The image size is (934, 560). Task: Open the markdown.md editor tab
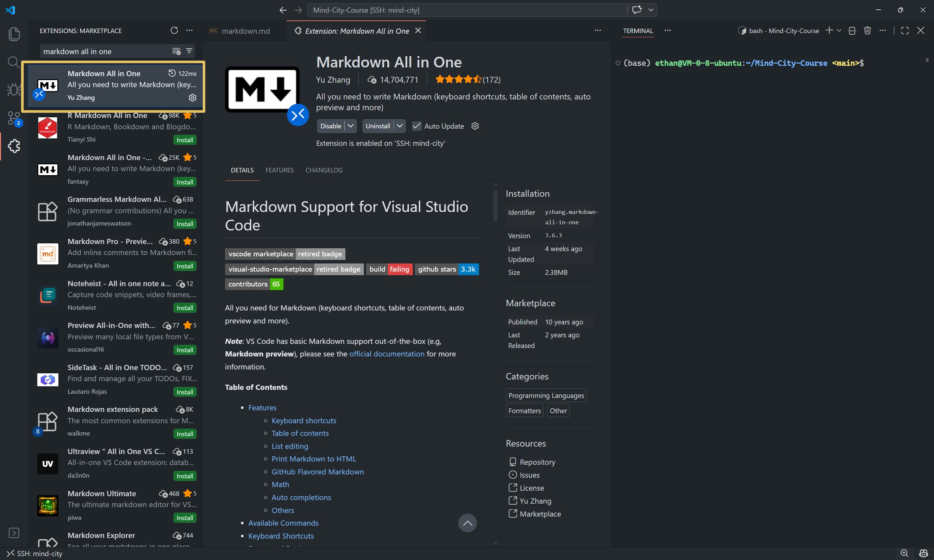point(245,31)
